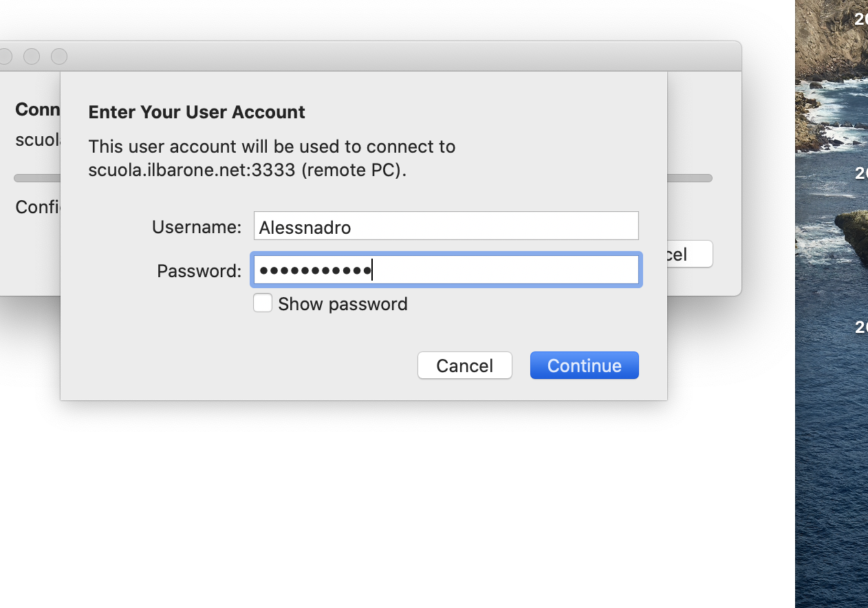Focus the Password input field
868x608 pixels.
pyautogui.click(x=446, y=270)
